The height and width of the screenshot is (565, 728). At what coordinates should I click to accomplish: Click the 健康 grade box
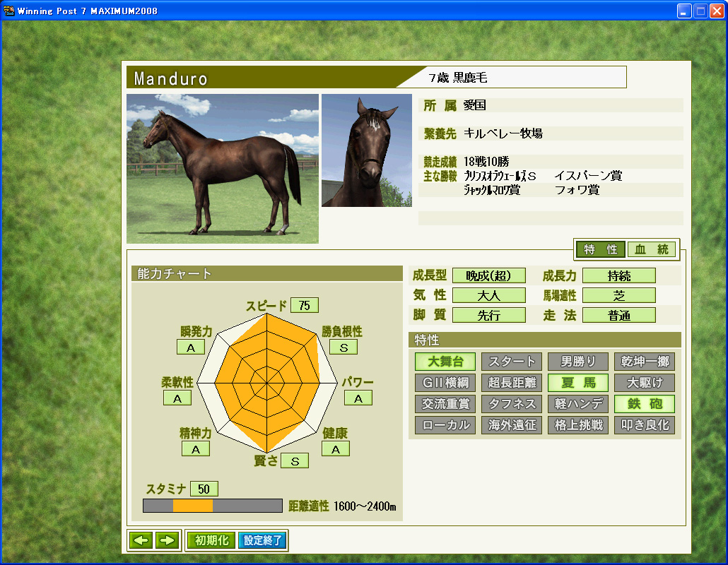336,448
